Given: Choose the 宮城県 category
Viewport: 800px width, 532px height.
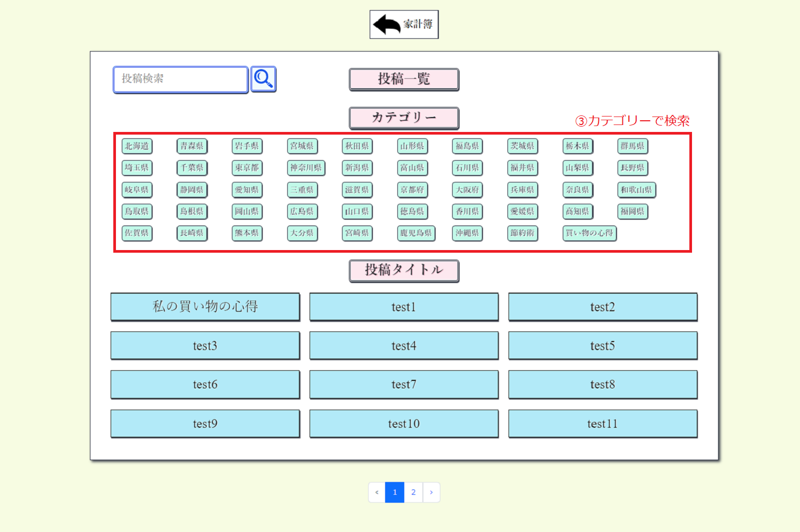Looking at the screenshot, I should pos(303,146).
